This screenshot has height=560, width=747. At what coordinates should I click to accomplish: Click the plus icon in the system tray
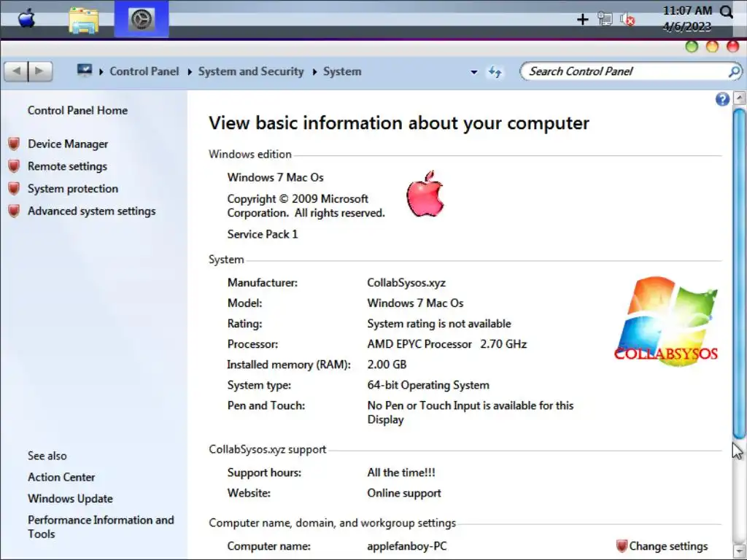(x=582, y=20)
